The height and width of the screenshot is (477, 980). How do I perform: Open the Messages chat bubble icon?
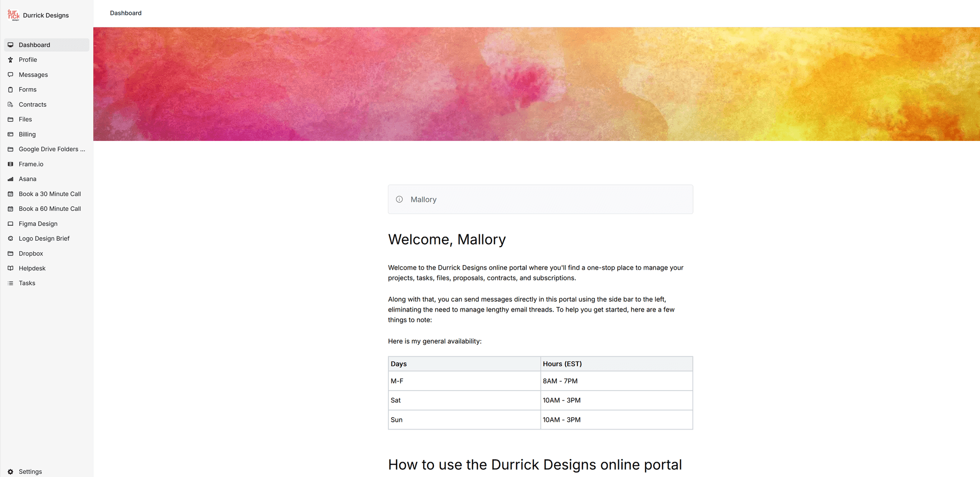coord(11,75)
